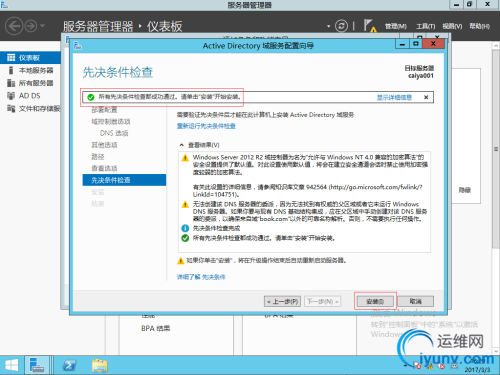
Task: Select AD DS in the sidebar
Action: coord(30,96)
